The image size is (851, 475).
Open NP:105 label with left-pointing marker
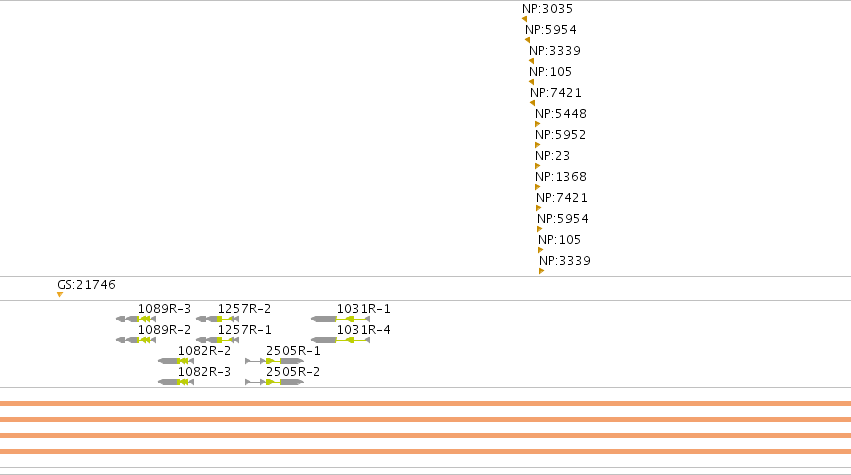tap(550, 72)
